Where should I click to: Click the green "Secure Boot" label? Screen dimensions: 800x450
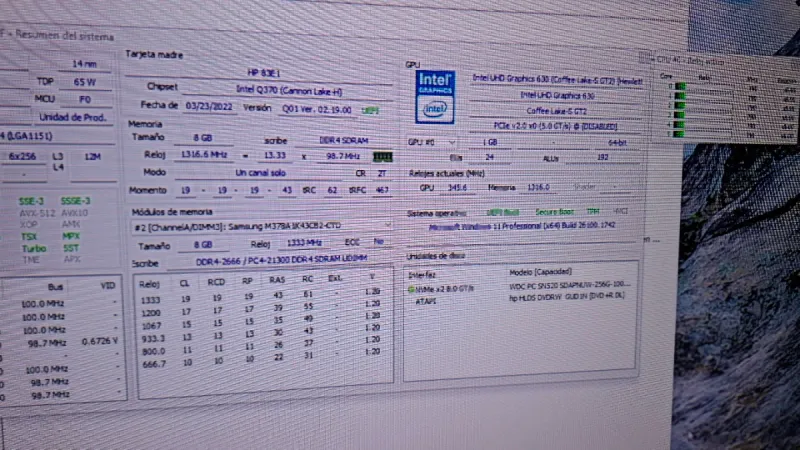(554, 212)
